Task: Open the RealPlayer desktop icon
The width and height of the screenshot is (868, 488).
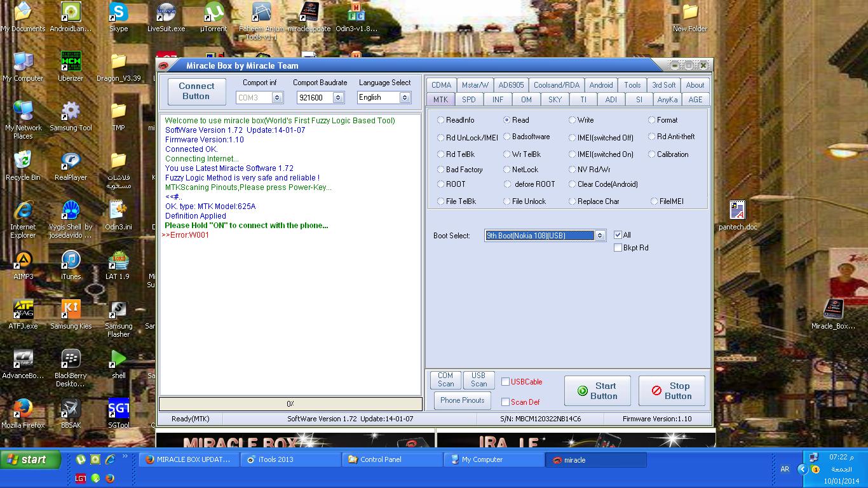Action: click(x=71, y=166)
